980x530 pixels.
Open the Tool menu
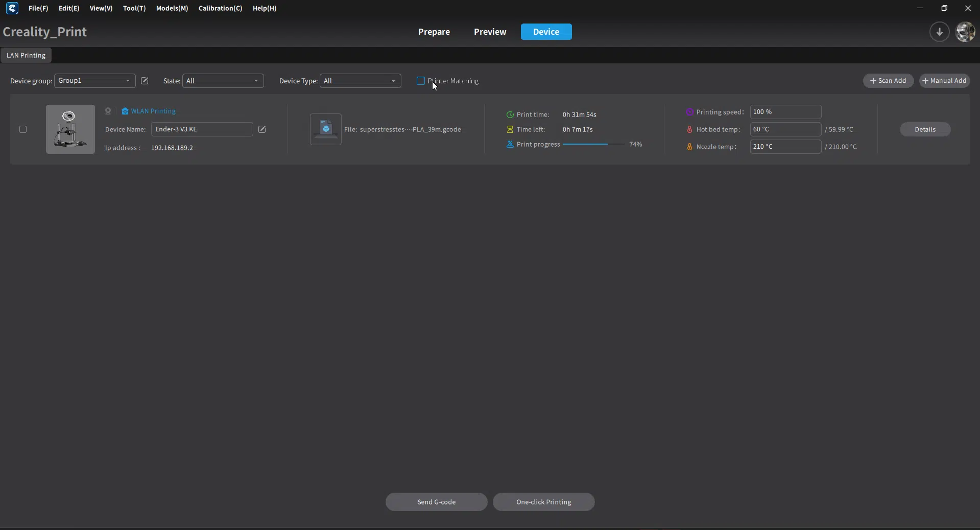134,8
